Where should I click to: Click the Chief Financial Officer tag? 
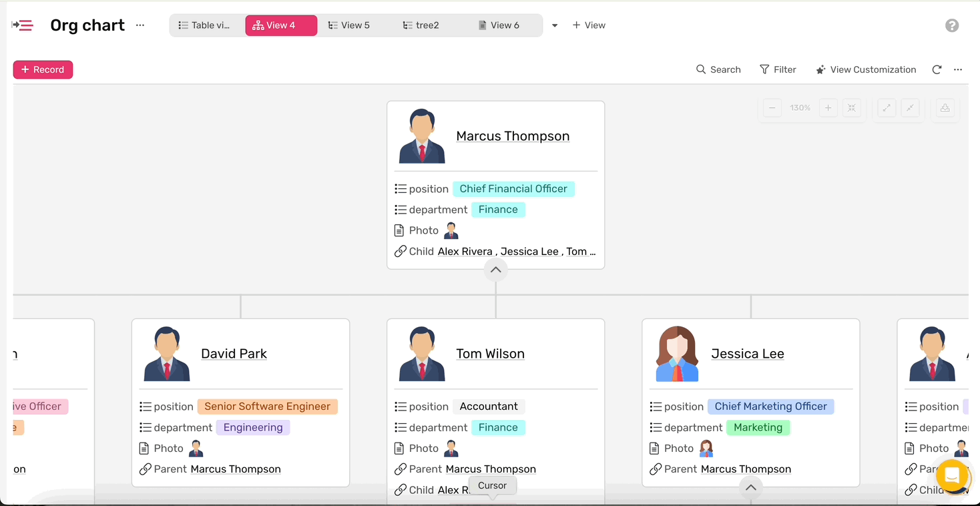[x=513, y=189]
